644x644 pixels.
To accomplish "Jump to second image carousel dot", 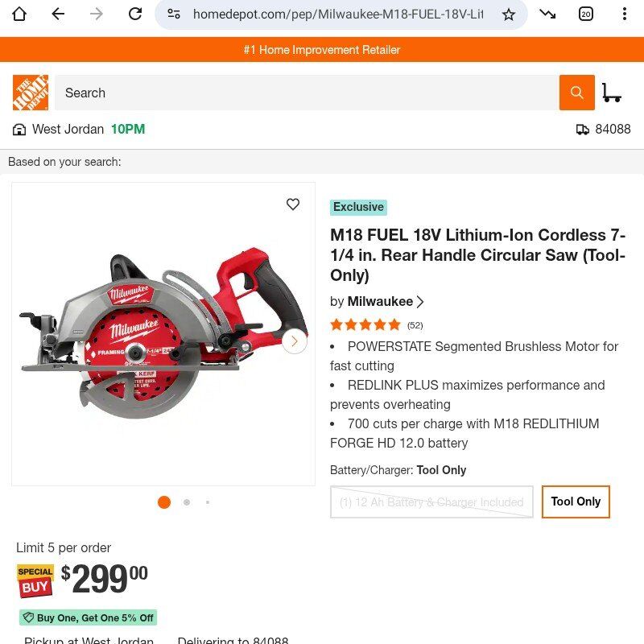I will (187, 502).
